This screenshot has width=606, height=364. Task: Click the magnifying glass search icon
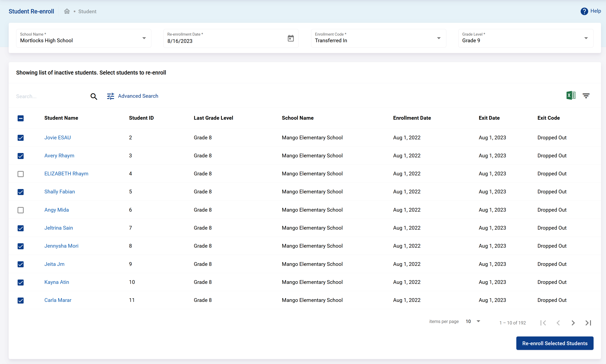[94, 96]
